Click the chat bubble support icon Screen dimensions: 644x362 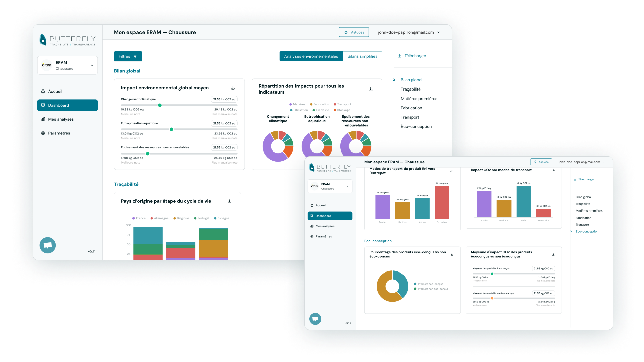48,245
